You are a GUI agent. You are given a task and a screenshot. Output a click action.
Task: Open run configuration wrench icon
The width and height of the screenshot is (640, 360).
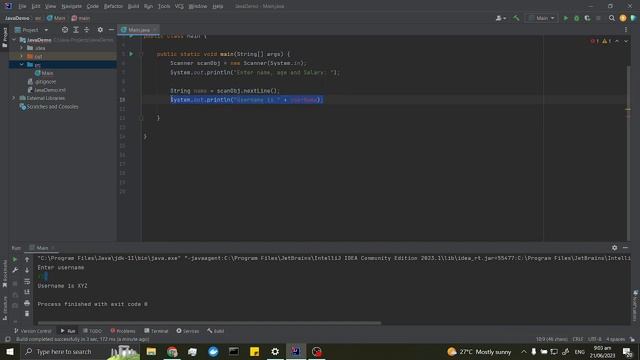coord(15,270)
